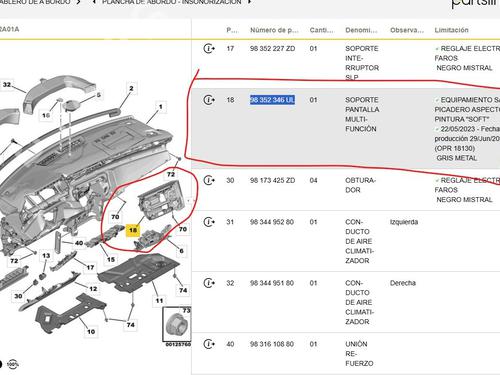Open info icon for part row 18
This screenshot has width=500, height=375.
[209, 100]
